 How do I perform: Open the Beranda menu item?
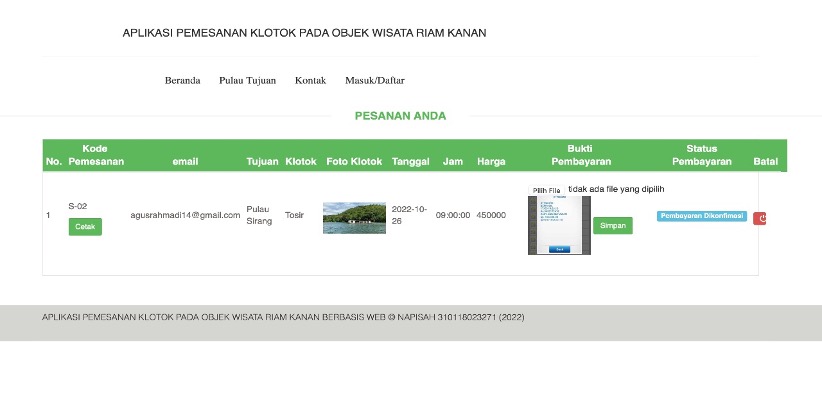(x=182, y=81)
